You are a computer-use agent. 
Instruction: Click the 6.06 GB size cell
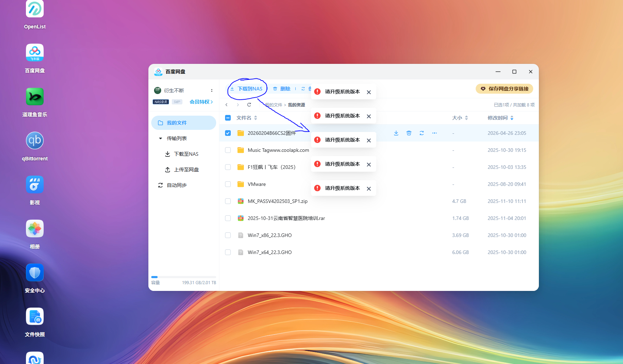point(460,252)
